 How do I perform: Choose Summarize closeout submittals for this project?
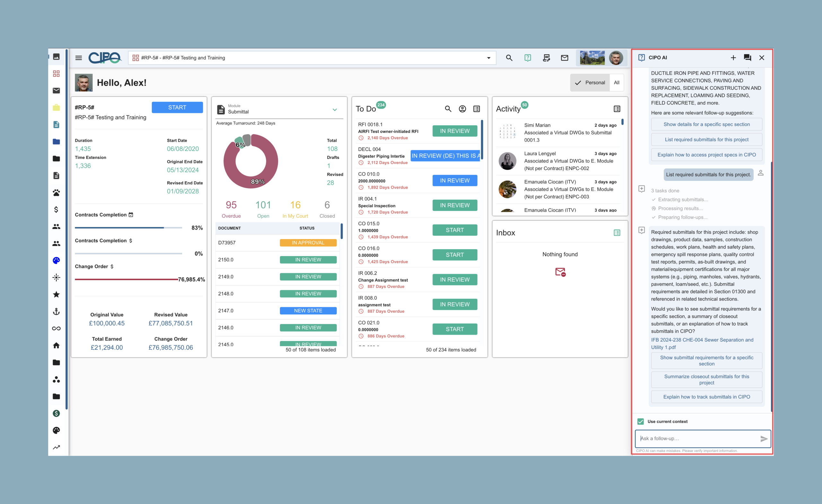pos(707,379)
